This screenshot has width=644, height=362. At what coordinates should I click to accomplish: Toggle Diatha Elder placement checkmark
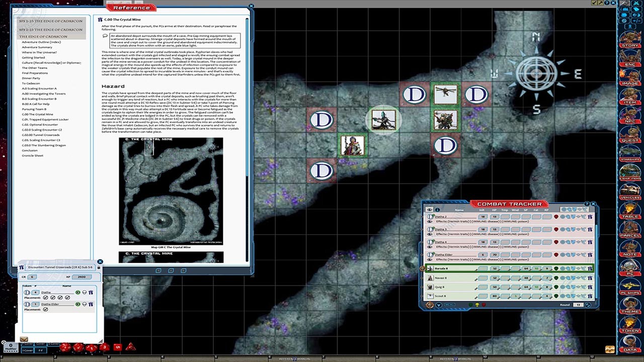click(45, 310)
